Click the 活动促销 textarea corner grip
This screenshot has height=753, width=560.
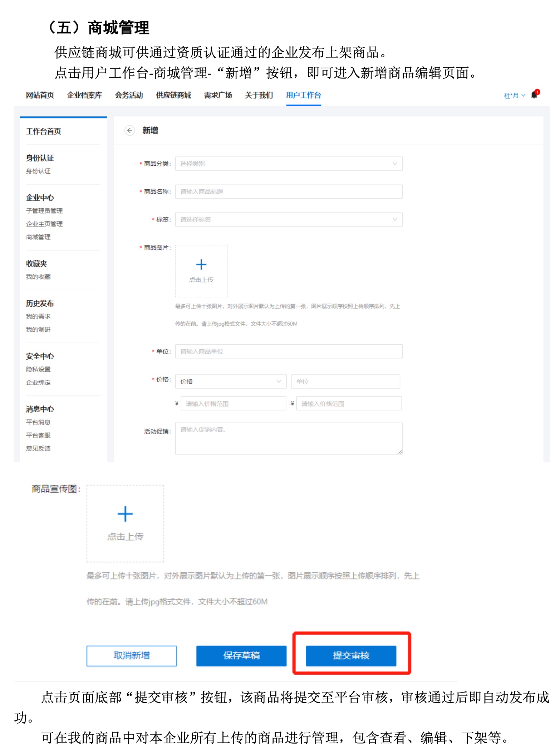(400, 452)
